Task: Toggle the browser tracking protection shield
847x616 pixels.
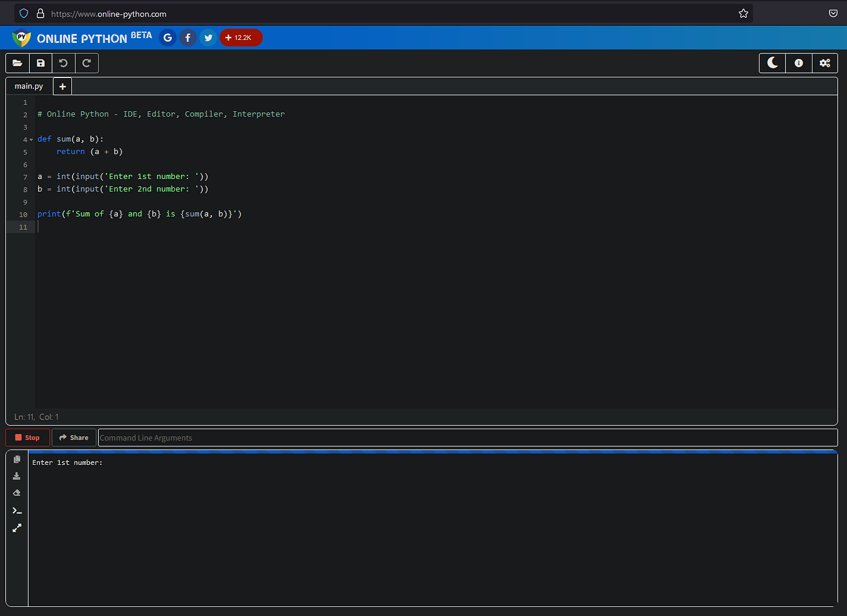Action: [x=23, y=13]
